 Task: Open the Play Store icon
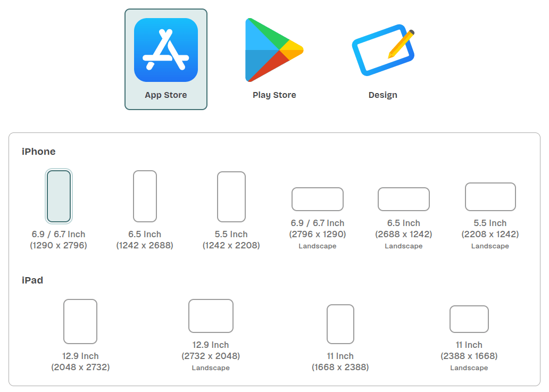tap(273, 51)
